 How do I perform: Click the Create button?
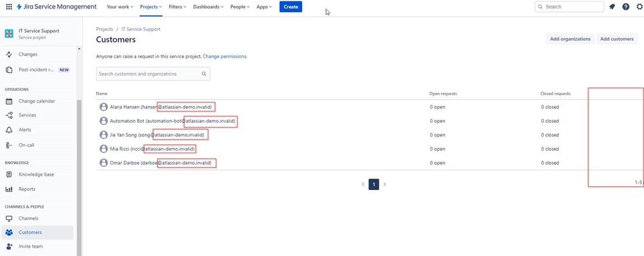[x=291, y=6]
